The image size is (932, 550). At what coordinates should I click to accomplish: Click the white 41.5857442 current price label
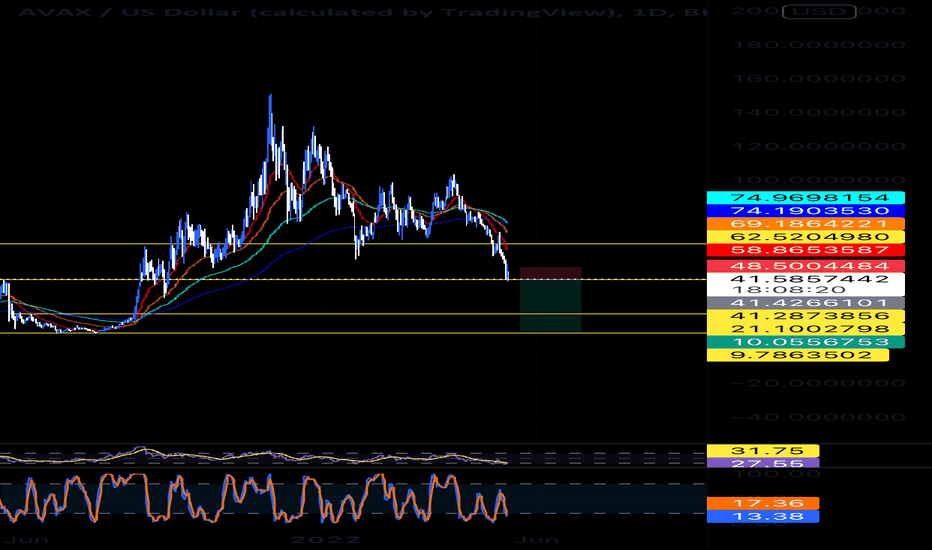810,279
